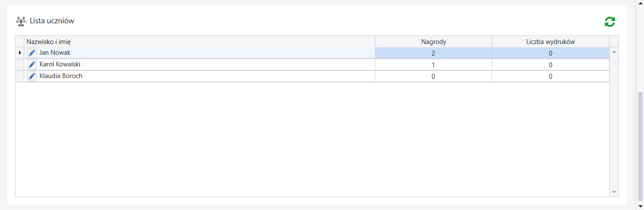The width and height of the screenshot is (644, 210).
Task: Click Nagrody value 1 for Karol Kowalski
Action: tap(433, 65)
